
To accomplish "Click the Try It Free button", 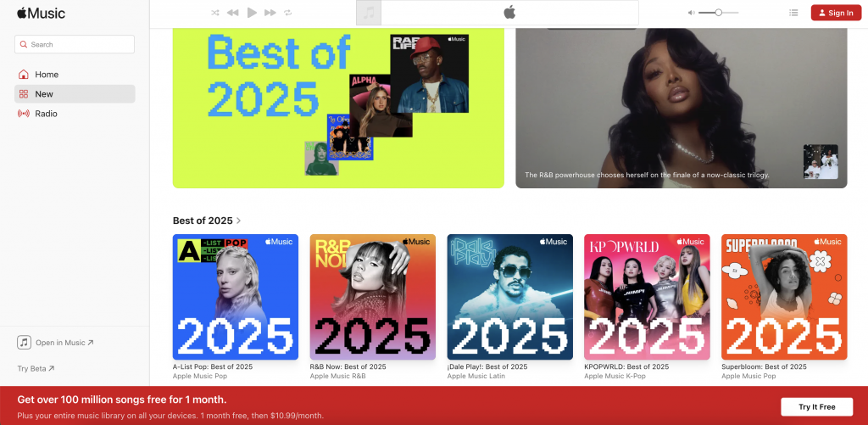I will pos(816,407).
